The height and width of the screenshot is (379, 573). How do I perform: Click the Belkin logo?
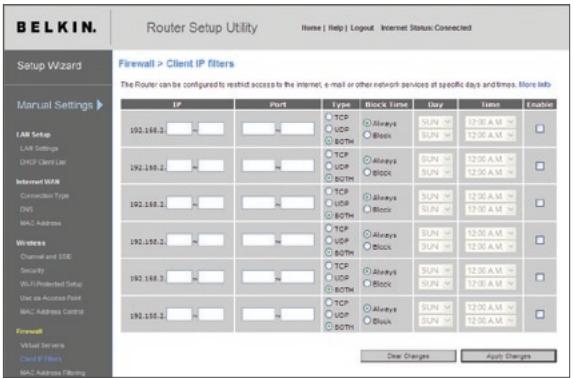coord(56,27)
